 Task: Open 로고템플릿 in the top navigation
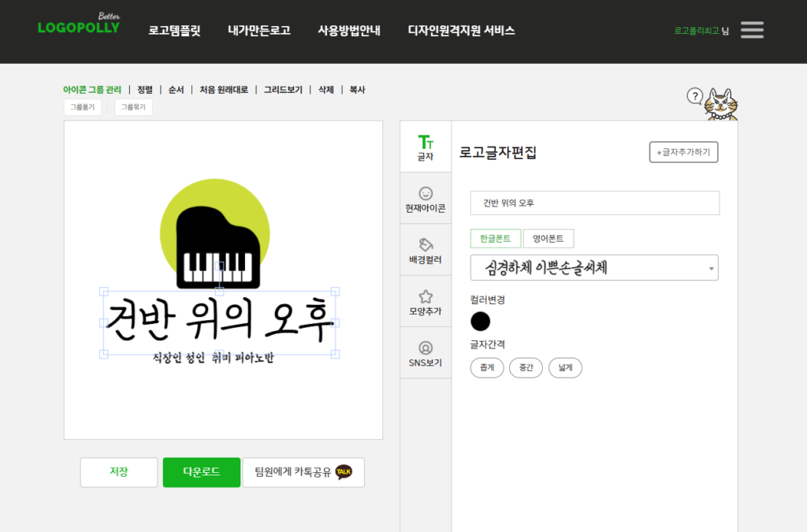click(x=174, y=31)
